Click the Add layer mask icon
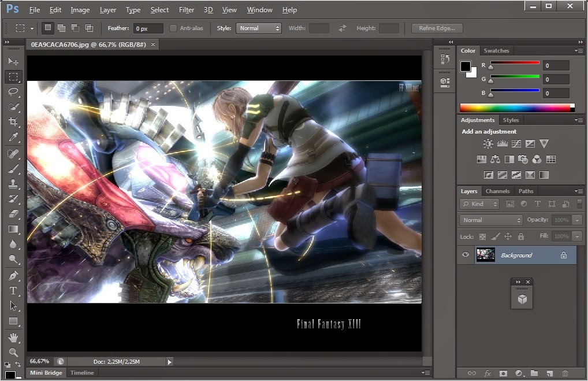The width and height of the screenshot is (588, 381). [502, 373]
